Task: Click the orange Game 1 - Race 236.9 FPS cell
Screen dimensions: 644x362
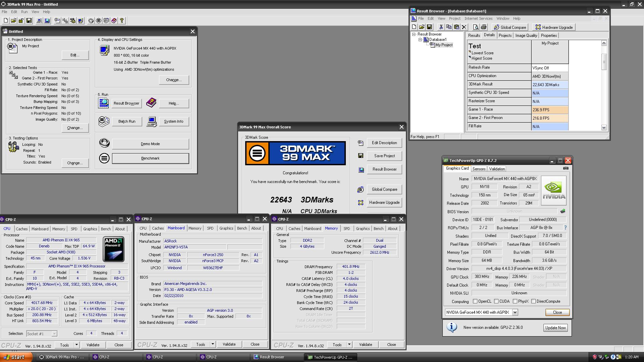Action: click(550, 110)
